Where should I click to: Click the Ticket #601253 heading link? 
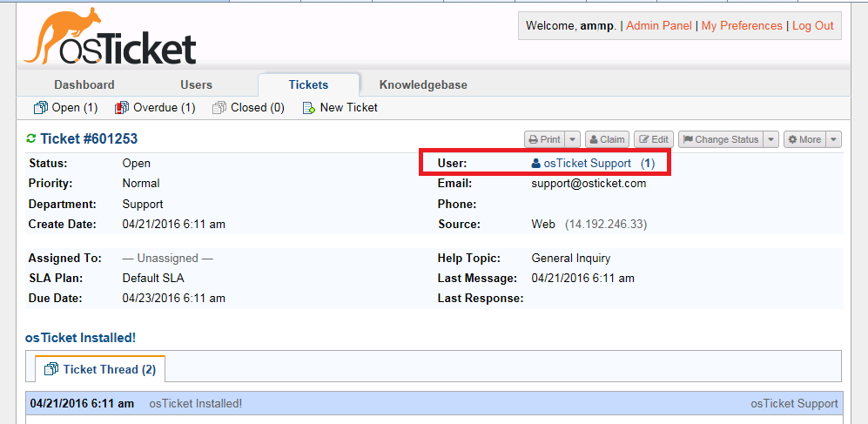point(89,139)
